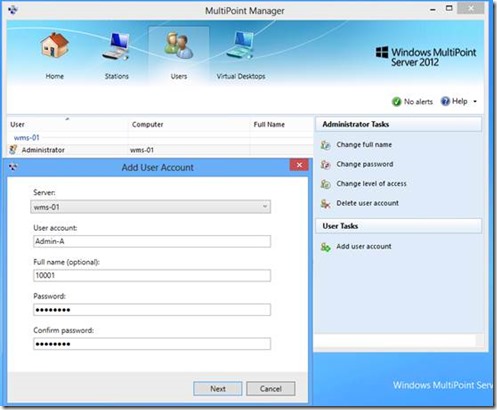The width and height of the screenshot is (497, 410).
Task: Open the Home tab house icon
Action: (55, 46)
